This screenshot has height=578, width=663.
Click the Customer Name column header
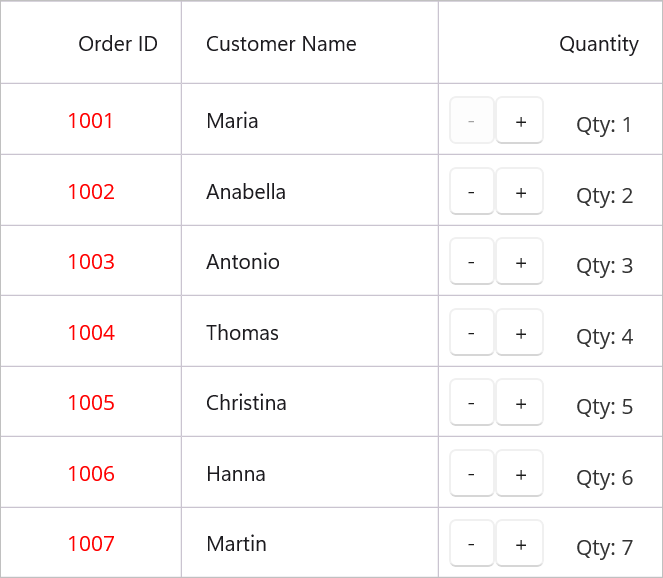point(281,44)
